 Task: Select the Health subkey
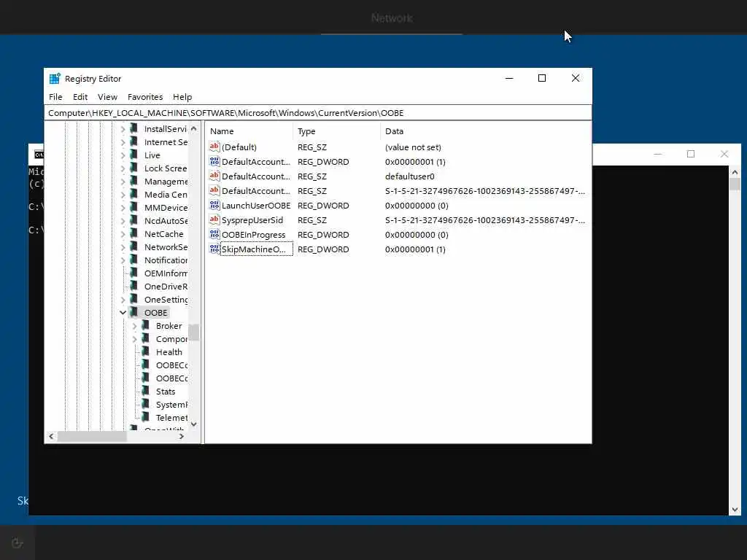(x=169, y=352)
